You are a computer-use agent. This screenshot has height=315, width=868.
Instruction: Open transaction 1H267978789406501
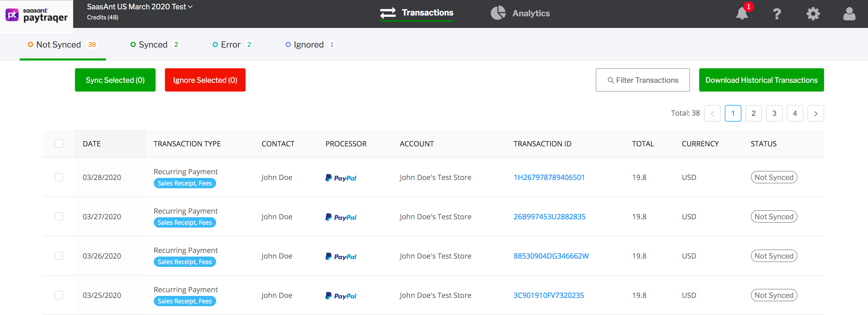[549, 177]
